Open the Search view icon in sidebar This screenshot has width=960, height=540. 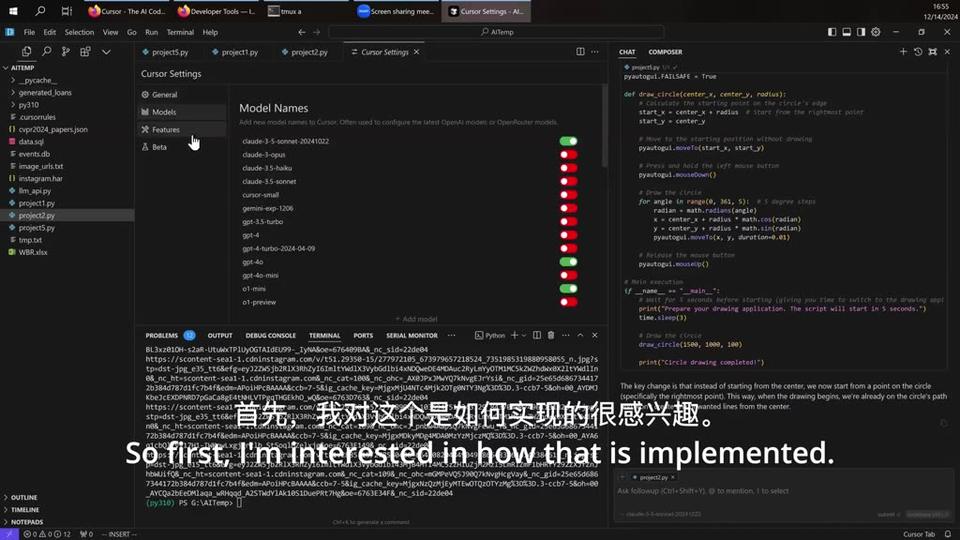[x=47, y=52]
